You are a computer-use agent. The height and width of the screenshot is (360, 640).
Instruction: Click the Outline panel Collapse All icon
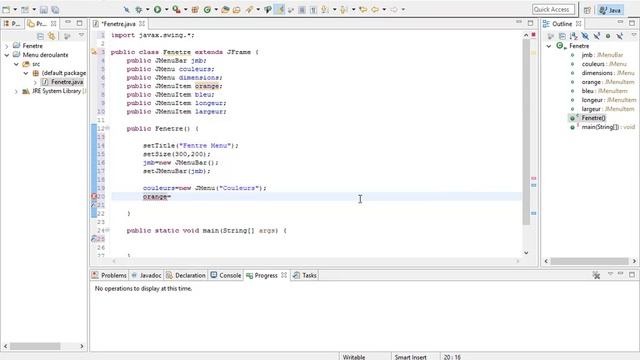pyautogui.click(x=562, y=36)
